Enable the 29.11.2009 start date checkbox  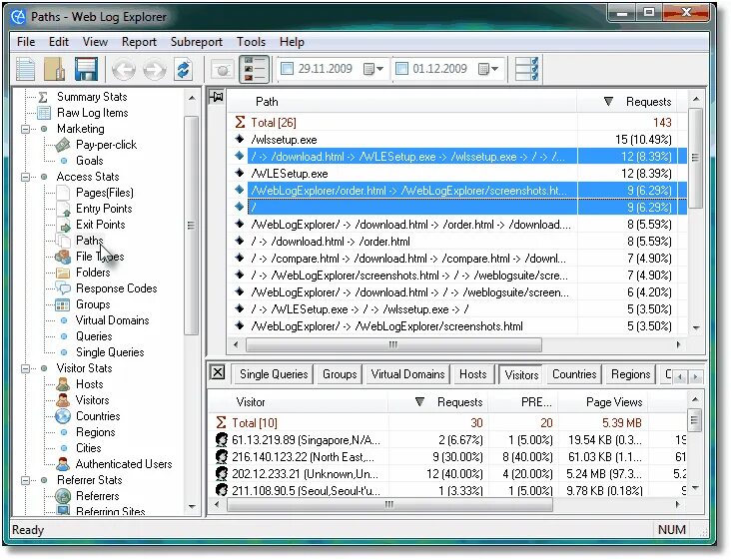(288, 69)
